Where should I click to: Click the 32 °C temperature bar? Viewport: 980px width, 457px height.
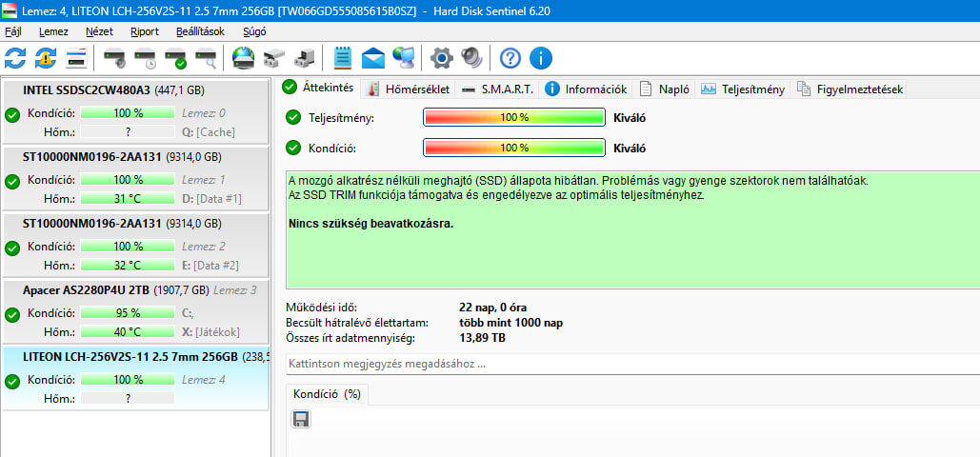(x=128, y=265)
